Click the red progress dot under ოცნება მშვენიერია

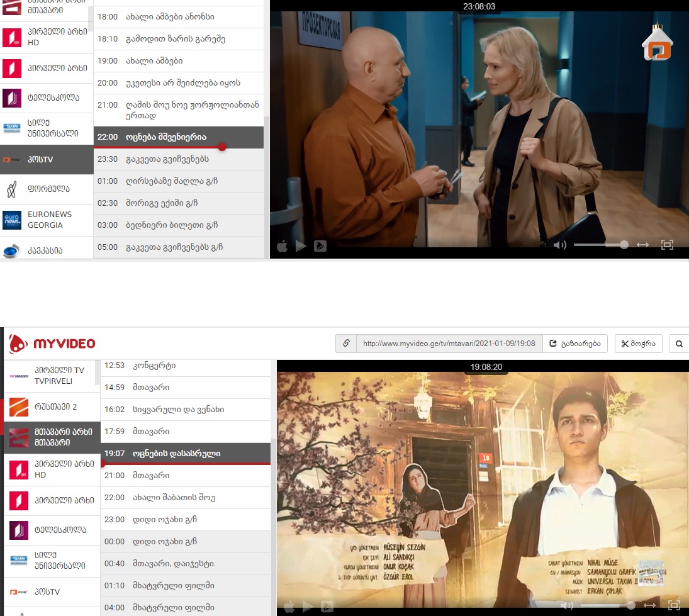pyautogui.click(x=222, y=147)
